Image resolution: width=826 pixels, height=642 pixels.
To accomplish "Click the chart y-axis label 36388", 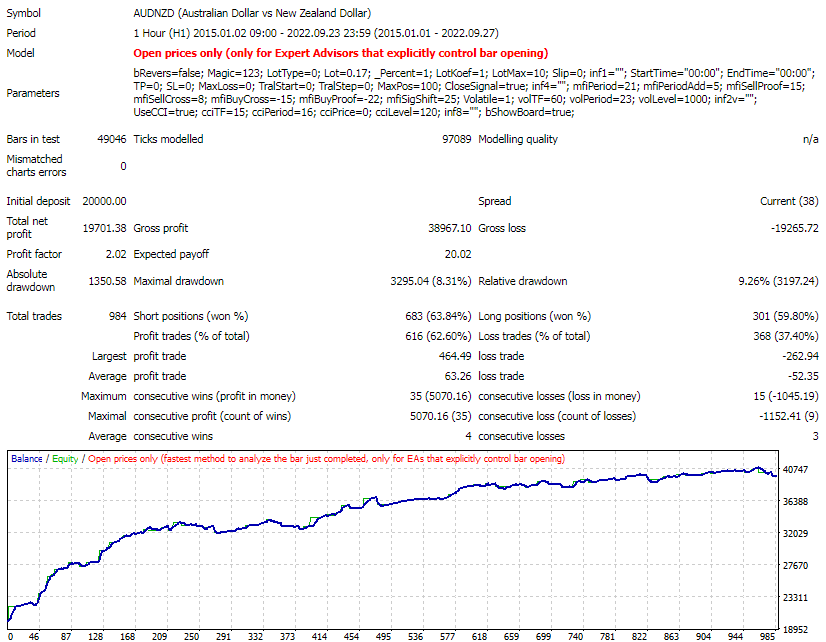I will [795, 501].
